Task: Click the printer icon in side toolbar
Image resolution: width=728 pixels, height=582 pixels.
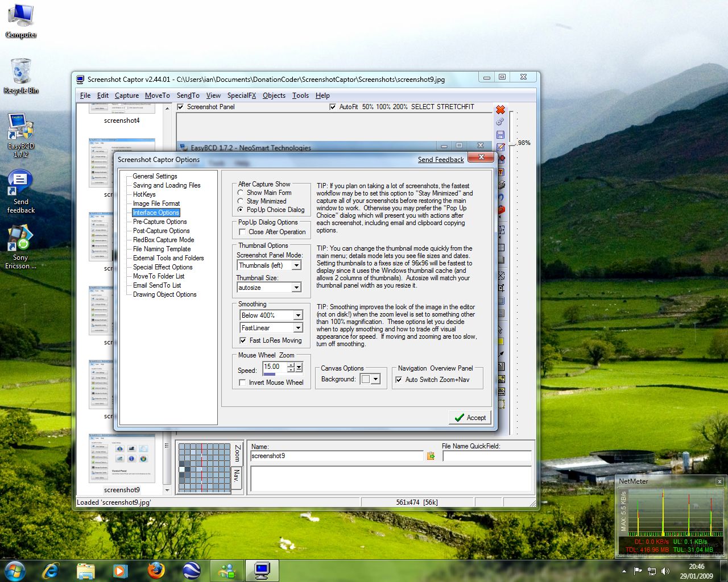Action: coord(501,184)
